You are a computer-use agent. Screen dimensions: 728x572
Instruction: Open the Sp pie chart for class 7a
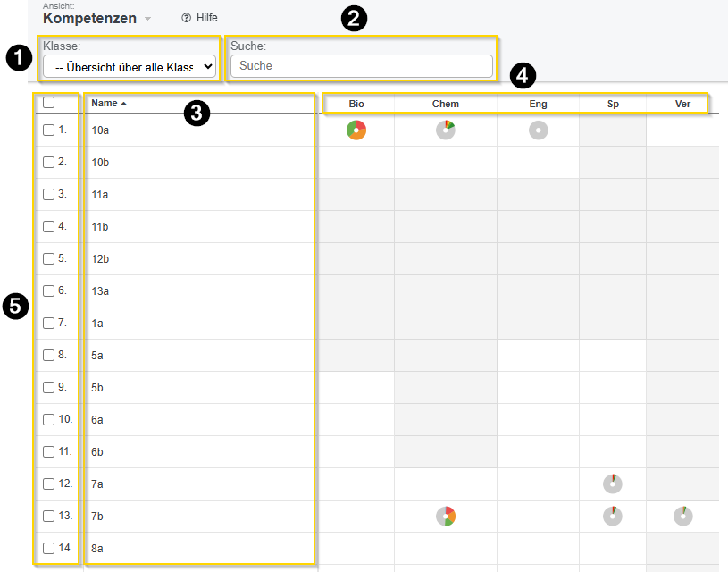click(x=613, y=484)
